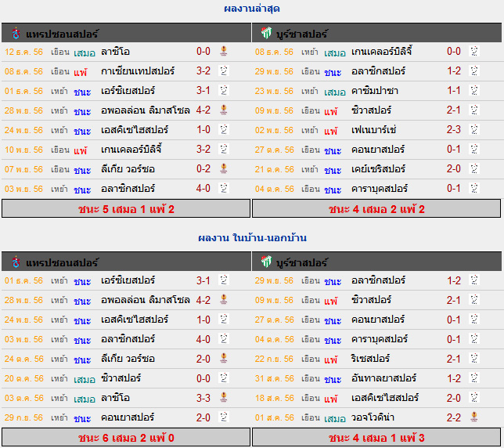This screenshot has height=448, width=504.
Task: Click the ผลงานล่าสุด section heading
Action: tap(252, 9)
